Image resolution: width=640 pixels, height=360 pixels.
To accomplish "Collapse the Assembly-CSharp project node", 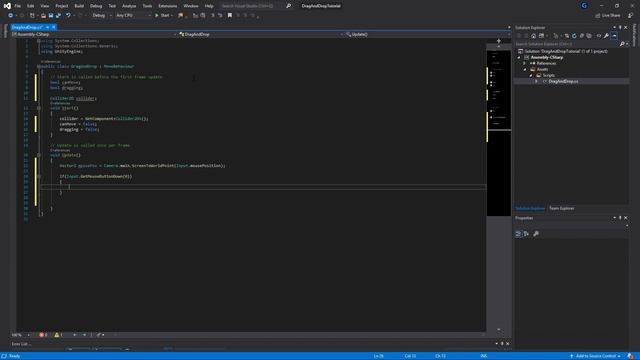I will coord(519,58).
